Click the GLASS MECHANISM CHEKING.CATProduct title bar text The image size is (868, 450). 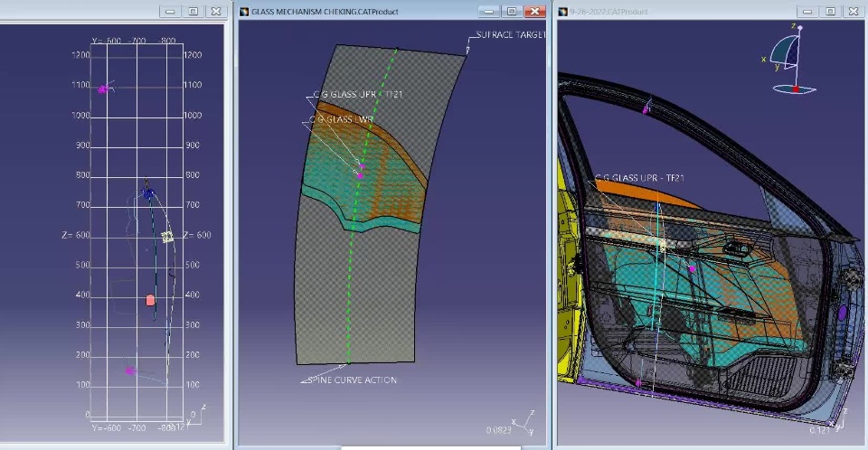325,12
